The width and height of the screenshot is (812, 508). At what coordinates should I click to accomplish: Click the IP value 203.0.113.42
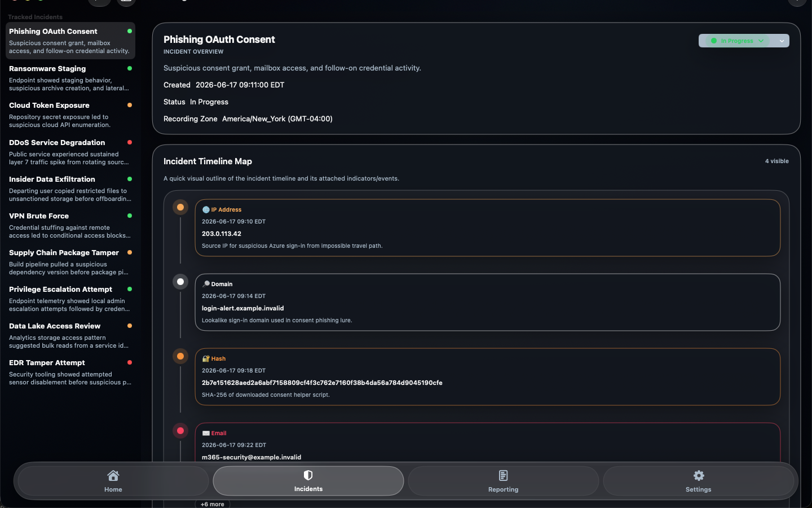pyautogui.click(x=222, y=234)
